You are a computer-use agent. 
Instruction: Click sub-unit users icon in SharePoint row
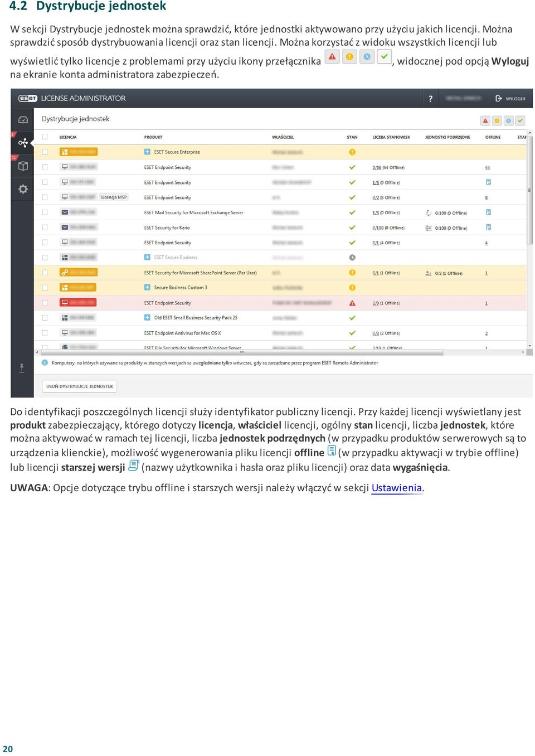click(428, 273)
